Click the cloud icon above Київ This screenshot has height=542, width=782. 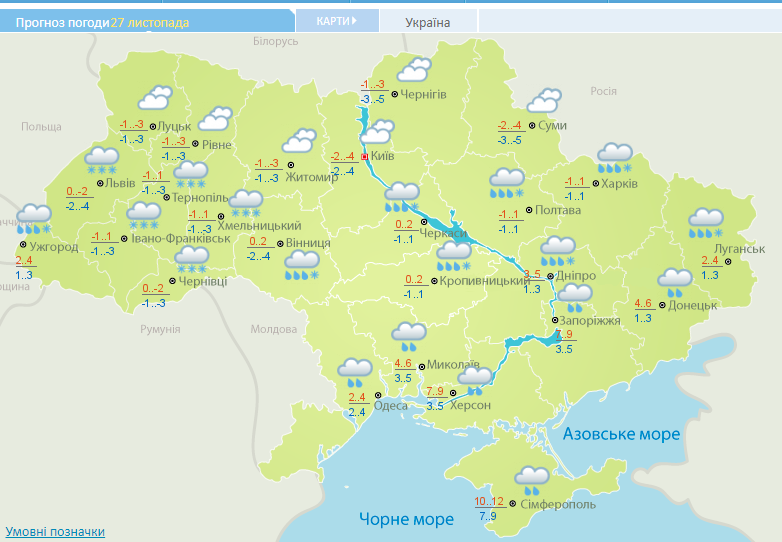click(x=378, y=131)
